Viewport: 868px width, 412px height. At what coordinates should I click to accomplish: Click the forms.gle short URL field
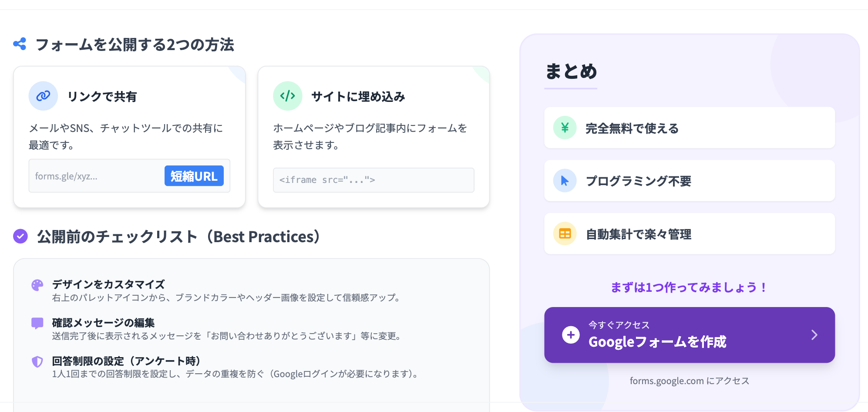pos(96,176)
